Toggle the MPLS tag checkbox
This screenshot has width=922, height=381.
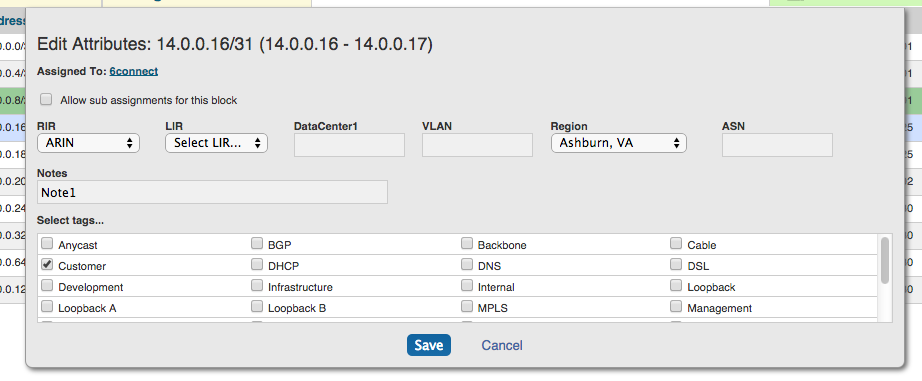click(x=467, y=307)
